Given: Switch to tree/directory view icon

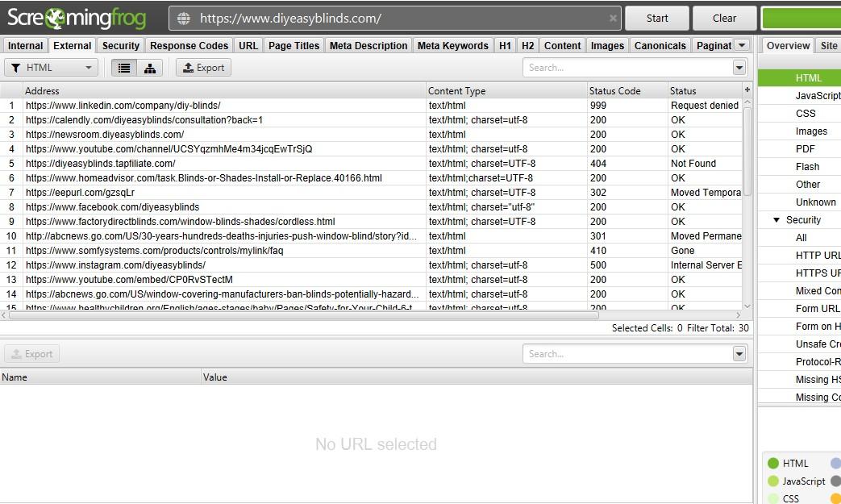Looking at the screenshot, I should coord(151,68).
